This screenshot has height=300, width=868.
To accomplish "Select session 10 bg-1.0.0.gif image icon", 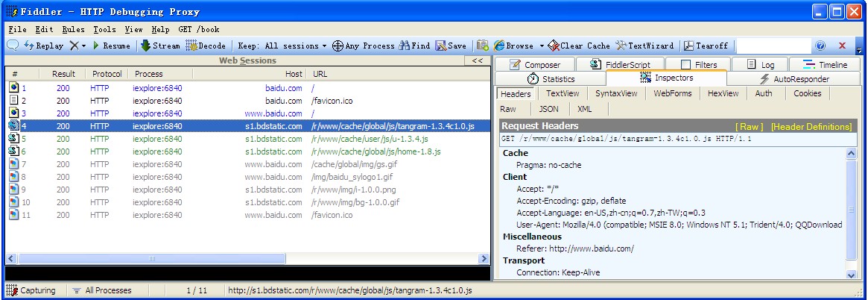I will [x=14, y=202].
